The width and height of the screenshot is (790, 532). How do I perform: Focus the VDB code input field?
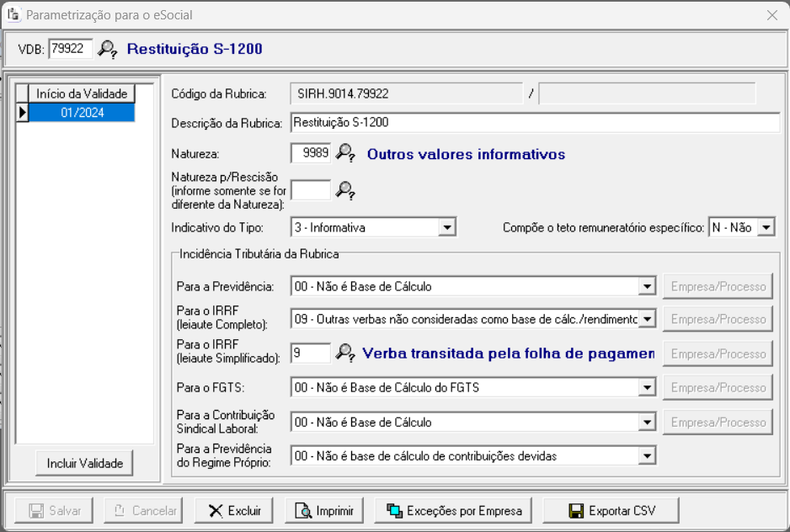pyautogui.click(x=71, y=49)
